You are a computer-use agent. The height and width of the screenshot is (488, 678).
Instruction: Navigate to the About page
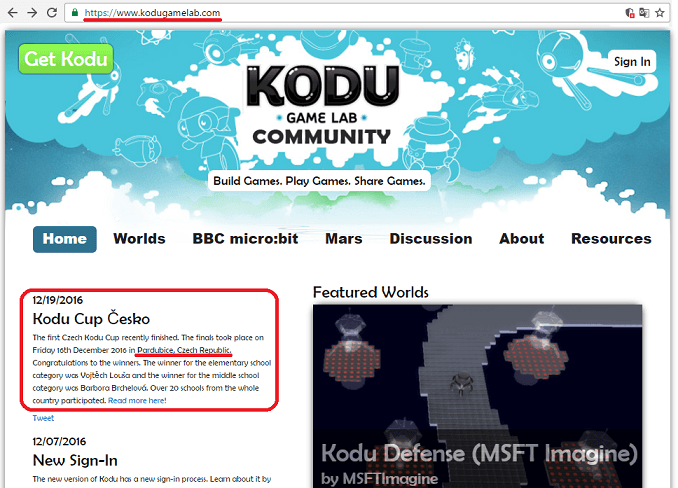[x=521, y=239]
